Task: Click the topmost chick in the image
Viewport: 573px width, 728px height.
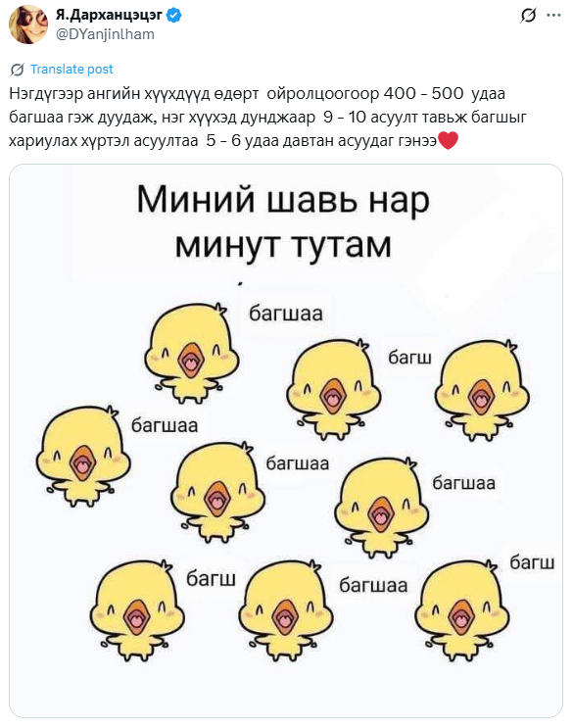Action: click(x=192, y=353)
